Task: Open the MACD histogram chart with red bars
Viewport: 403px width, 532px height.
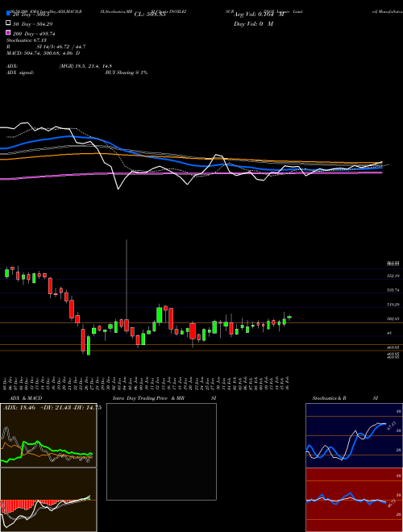Action: pos(48,500)
